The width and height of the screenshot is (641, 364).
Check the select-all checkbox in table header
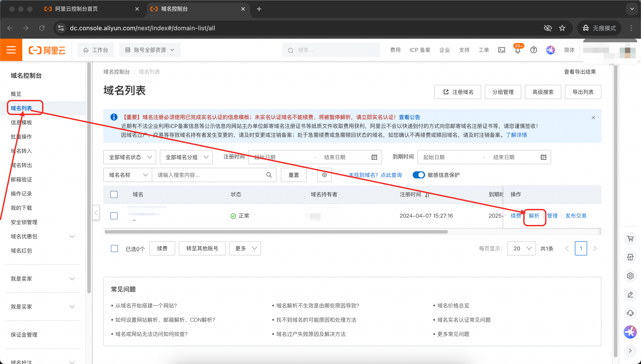tap(114, 194)
